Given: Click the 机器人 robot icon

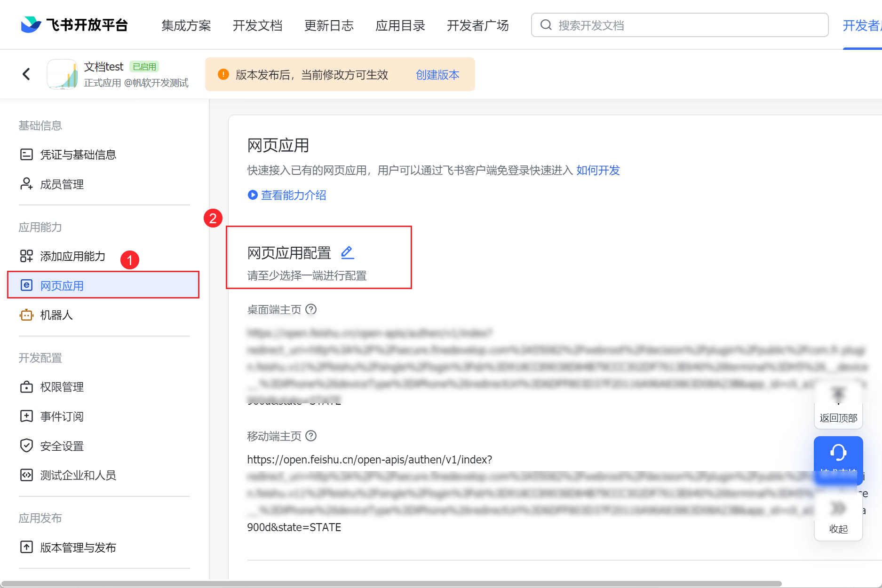Looking at the screenshot, I should click(x=26, y=315).
